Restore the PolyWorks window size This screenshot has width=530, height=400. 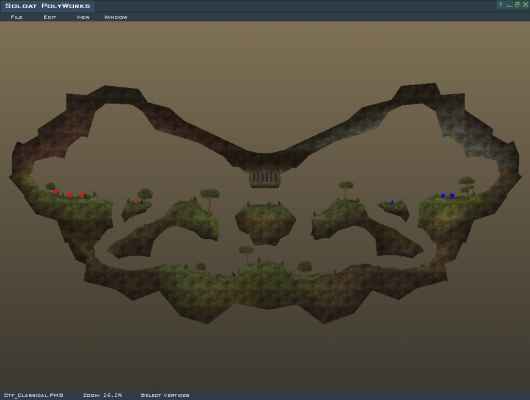[517, 5]
